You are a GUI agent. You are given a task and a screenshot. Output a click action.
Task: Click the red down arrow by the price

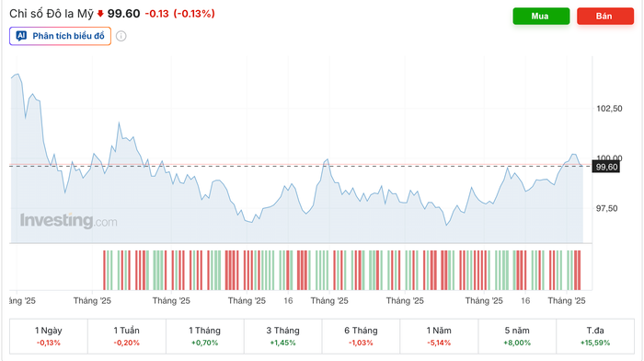[x=100, y=14]
